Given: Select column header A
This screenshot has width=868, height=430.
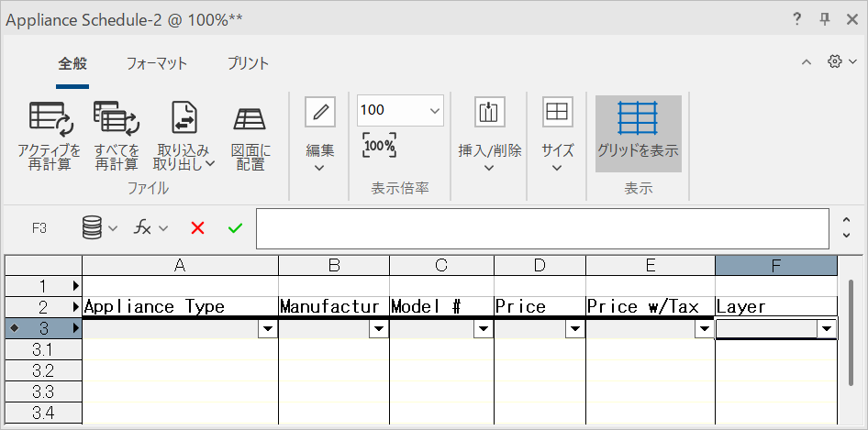Looking at the screenshot, I should [180, 266].
